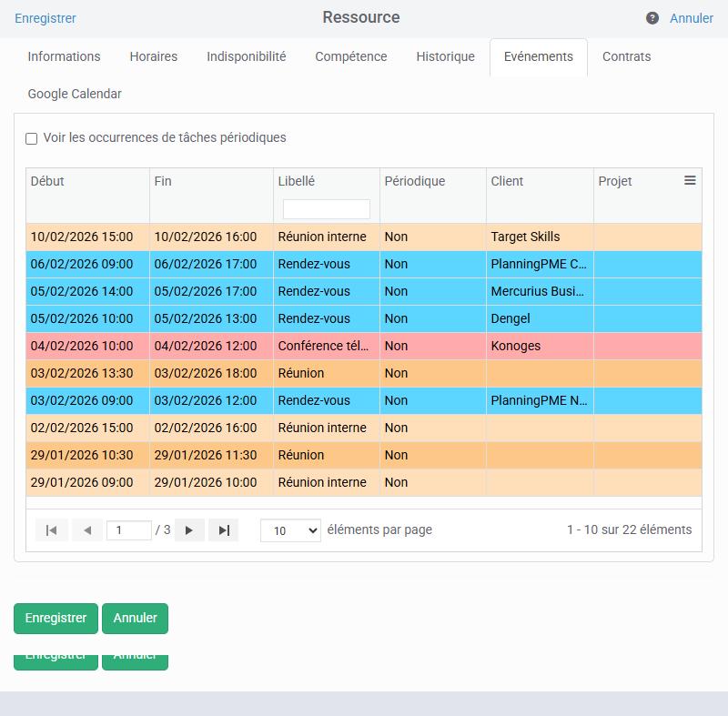Sort by the Début column header
The width and height of the screenshot is (728, 716).
pos(47,181)
